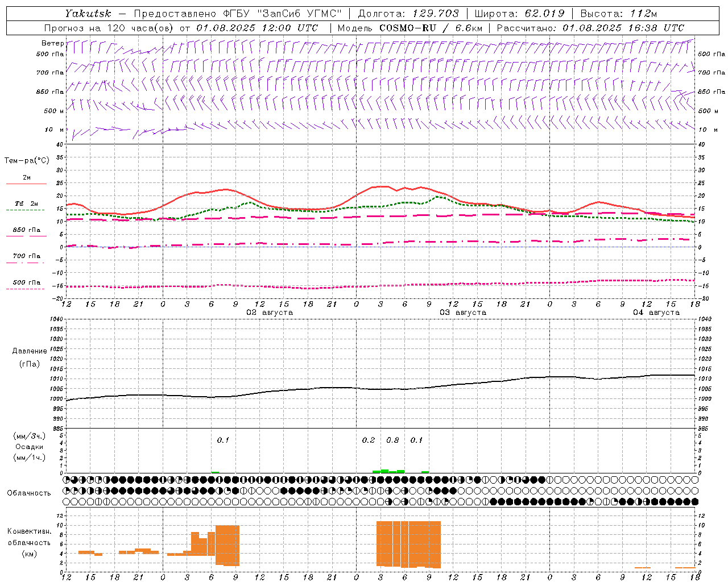728x582 pixels.
Task: Click the Осадки precipitation label
Action: click(x=29, y=447)
